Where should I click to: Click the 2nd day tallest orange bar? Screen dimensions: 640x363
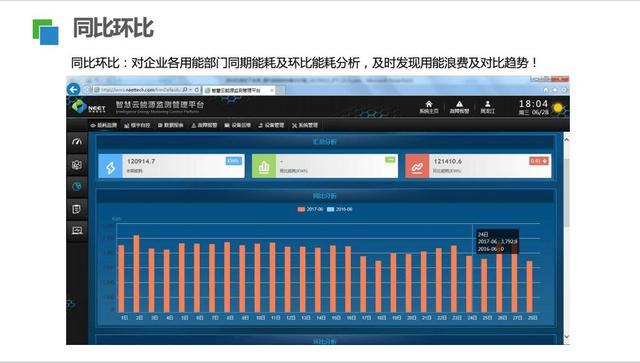coord(136,274)
